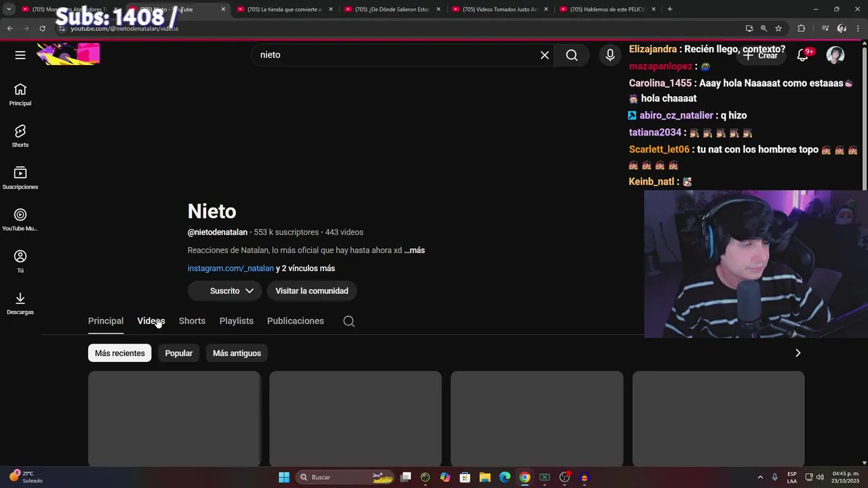Open the first loading video thumbnail
The width and height of the screenshot is (868, 488).
coord(174,418)
